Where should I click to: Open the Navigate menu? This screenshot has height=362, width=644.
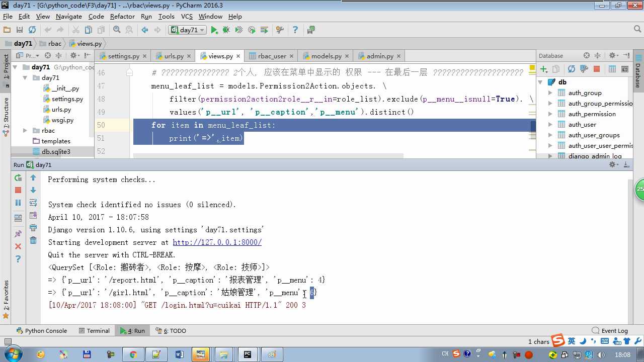[x=69, y=16]
